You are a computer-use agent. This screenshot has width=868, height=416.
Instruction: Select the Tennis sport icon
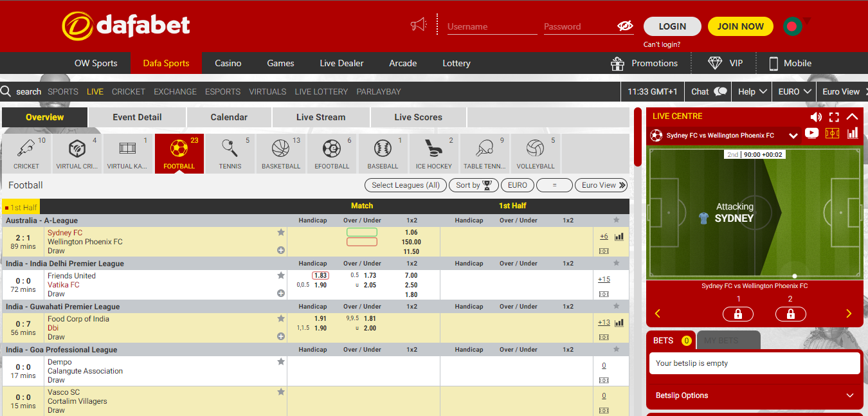pyautogui.click(x=230, y=154)
